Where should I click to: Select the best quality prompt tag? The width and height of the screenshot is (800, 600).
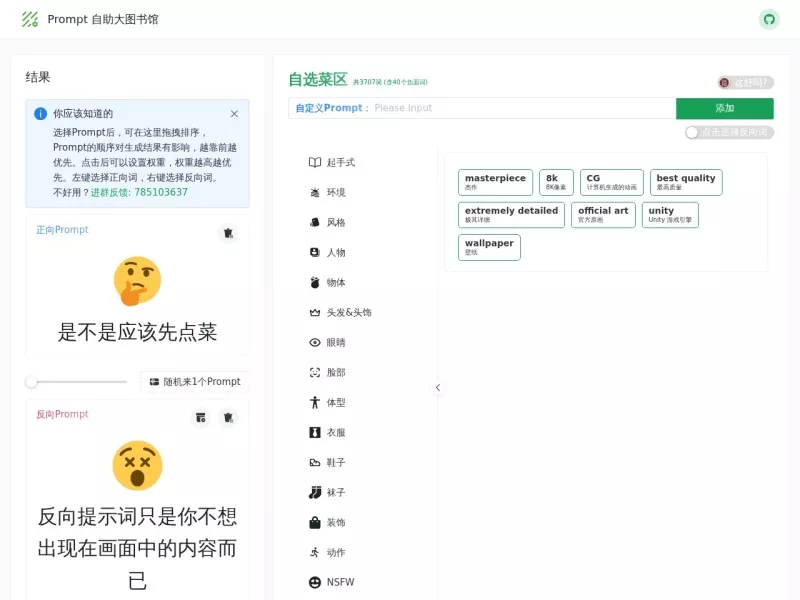[x=686, y=182]
